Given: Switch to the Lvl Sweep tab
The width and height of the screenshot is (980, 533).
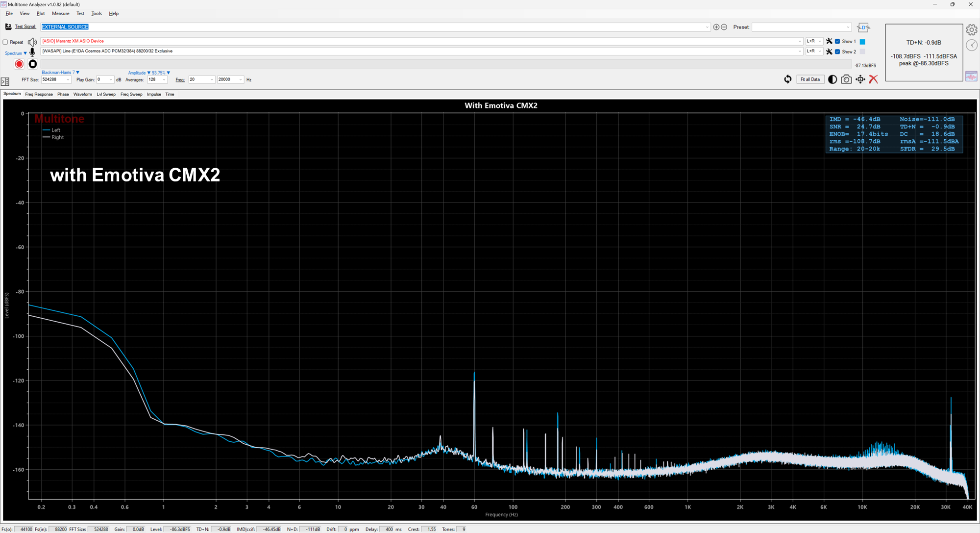Looking at the screenshot, I should (x=106, y=94).
